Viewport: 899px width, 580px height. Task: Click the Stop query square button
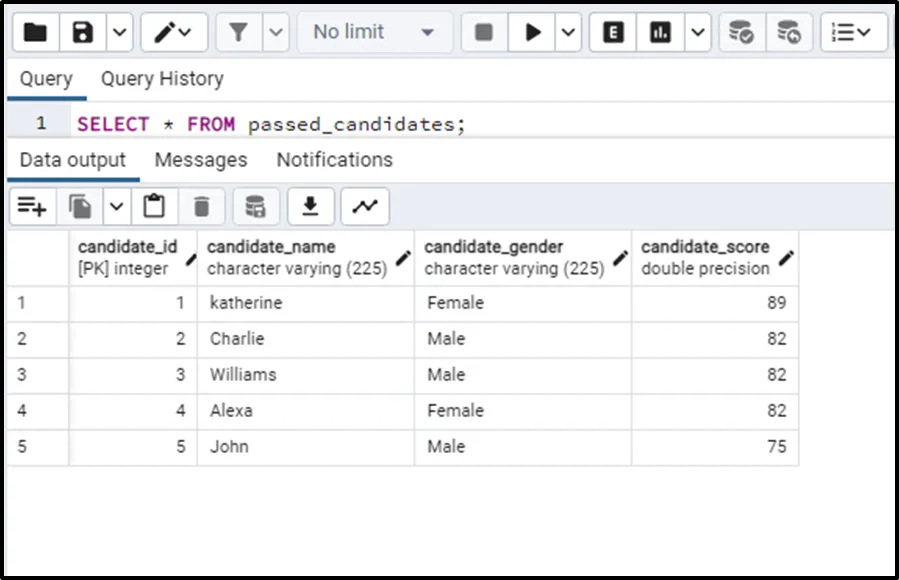[x=484, y=33]
